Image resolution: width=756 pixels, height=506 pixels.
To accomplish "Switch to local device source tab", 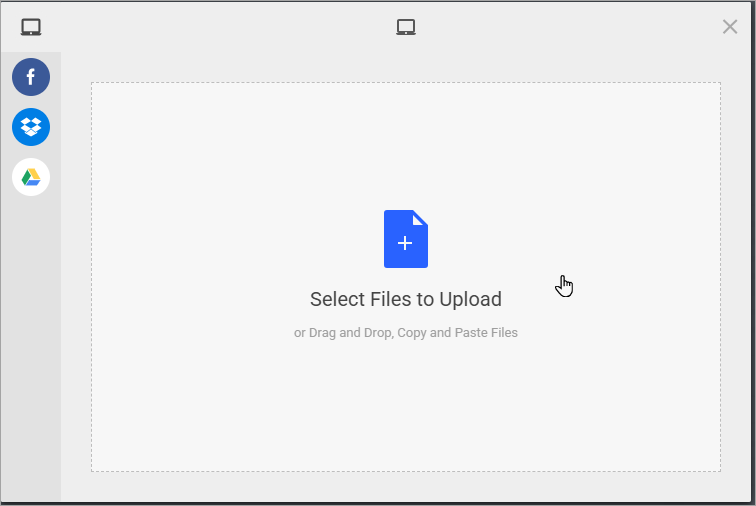I will coord(31,27).
